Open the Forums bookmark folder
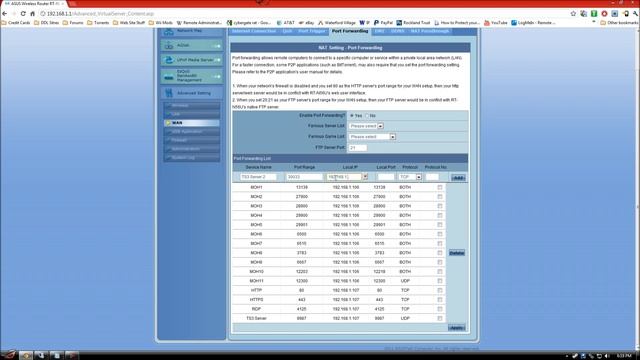The image size is (640, 360). tap(73, 23)
